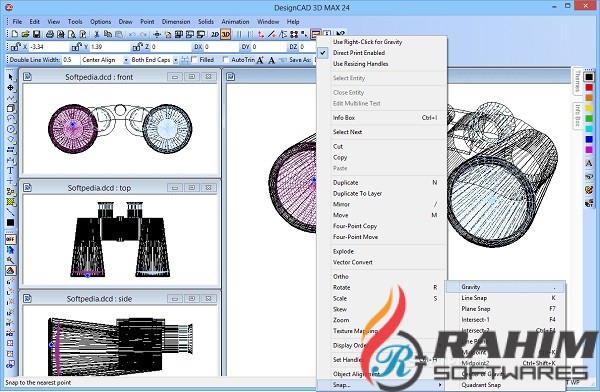
Task: Click Mirror in the context menu
Action: click(382, 204)
